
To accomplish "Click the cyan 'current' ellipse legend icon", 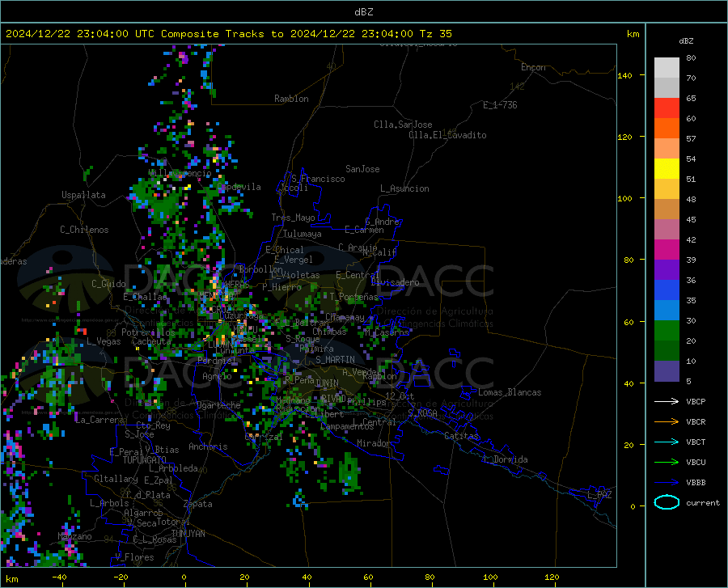I will [x=667, y=502].
